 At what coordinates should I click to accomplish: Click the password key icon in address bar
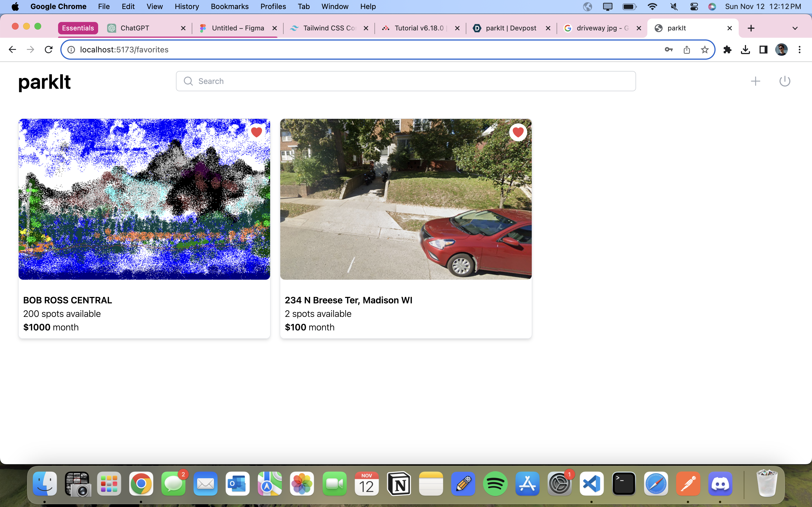[668, 50]
